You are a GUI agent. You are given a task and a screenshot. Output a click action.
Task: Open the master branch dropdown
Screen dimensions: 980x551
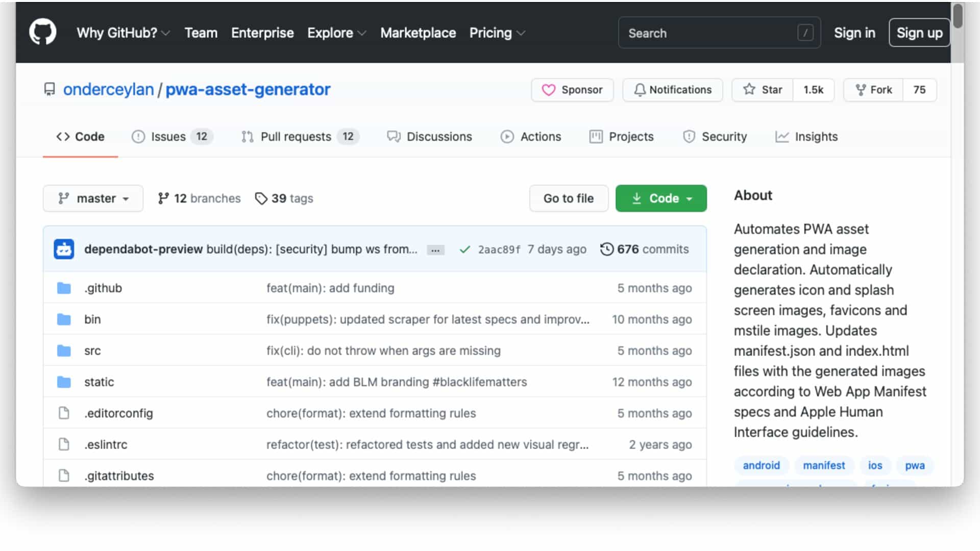click(x=93, y=198)
